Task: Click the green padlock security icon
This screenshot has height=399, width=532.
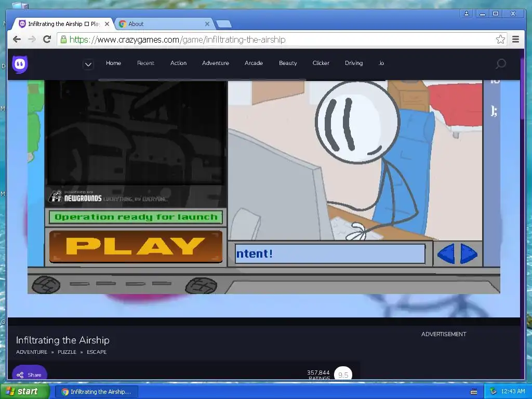Action: 63,39
